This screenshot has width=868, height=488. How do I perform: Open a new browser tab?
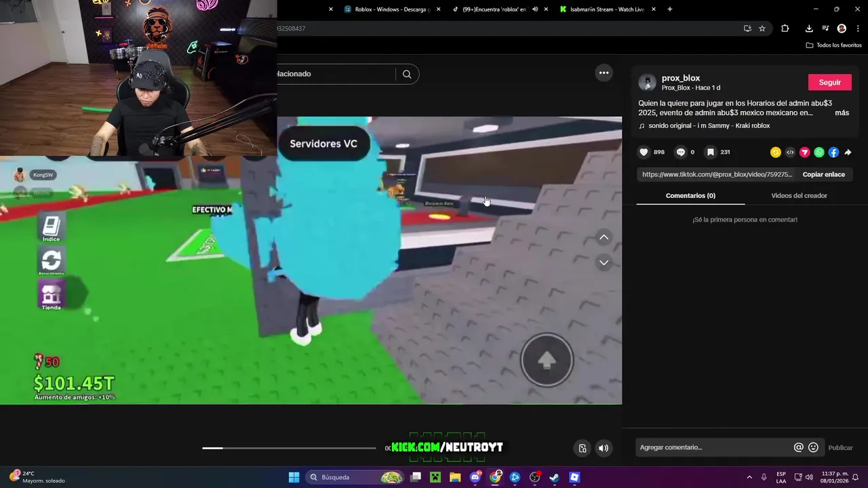(x=670, y=9)
